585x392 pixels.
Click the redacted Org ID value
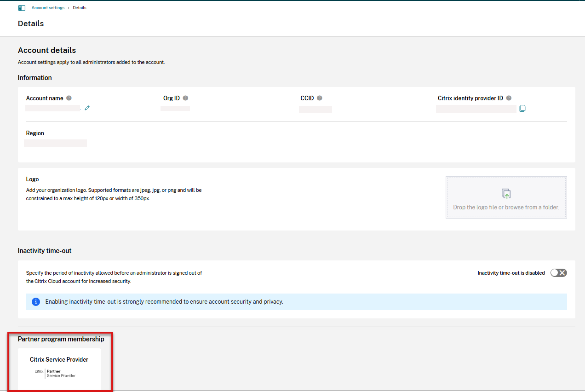click(175, 108)
